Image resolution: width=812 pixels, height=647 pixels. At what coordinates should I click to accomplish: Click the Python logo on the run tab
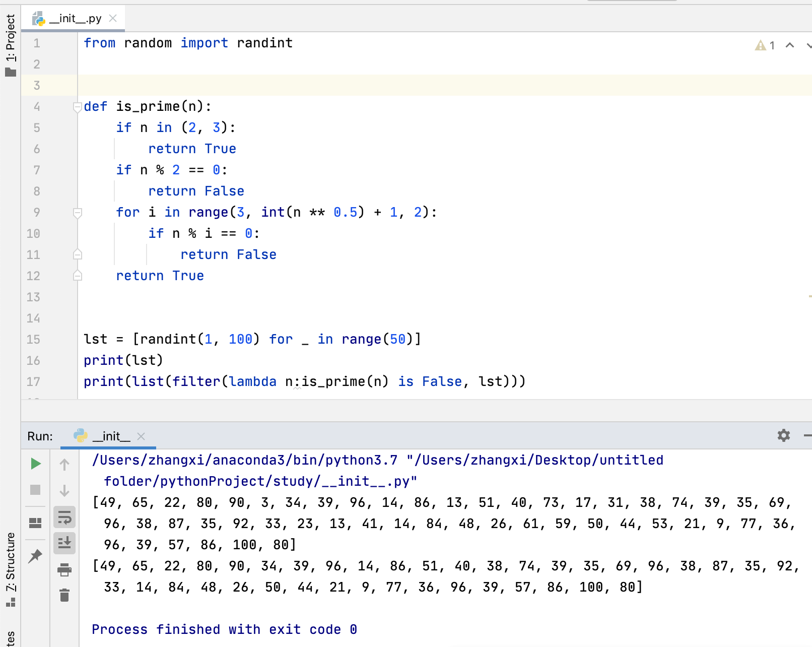[x=81, y=436]
